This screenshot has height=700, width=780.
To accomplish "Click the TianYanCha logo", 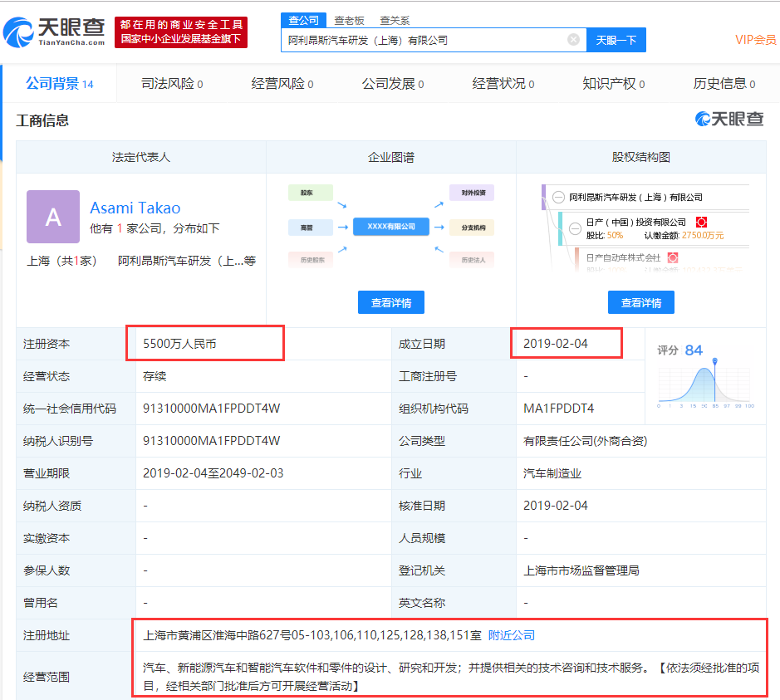I will [54, 32].
